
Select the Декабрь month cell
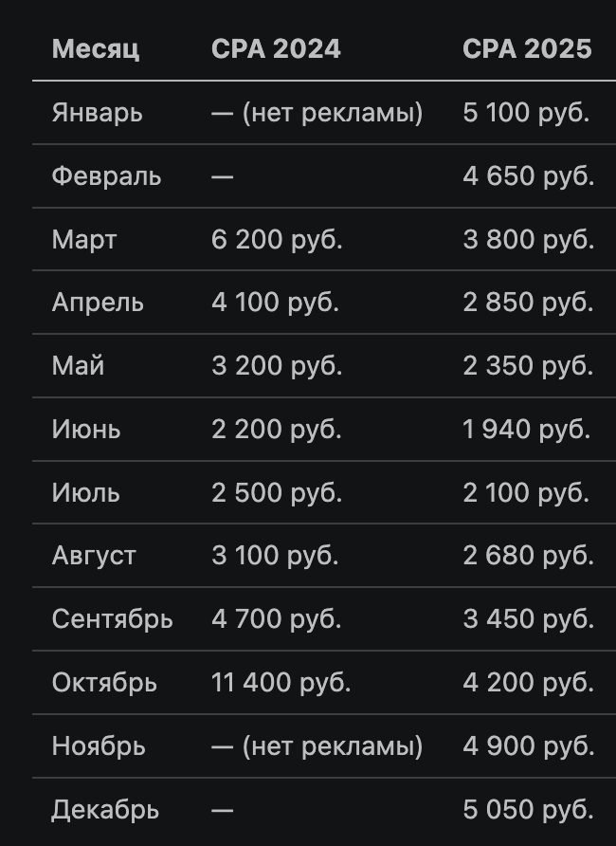pyautogui.click(x=105, y=810)
